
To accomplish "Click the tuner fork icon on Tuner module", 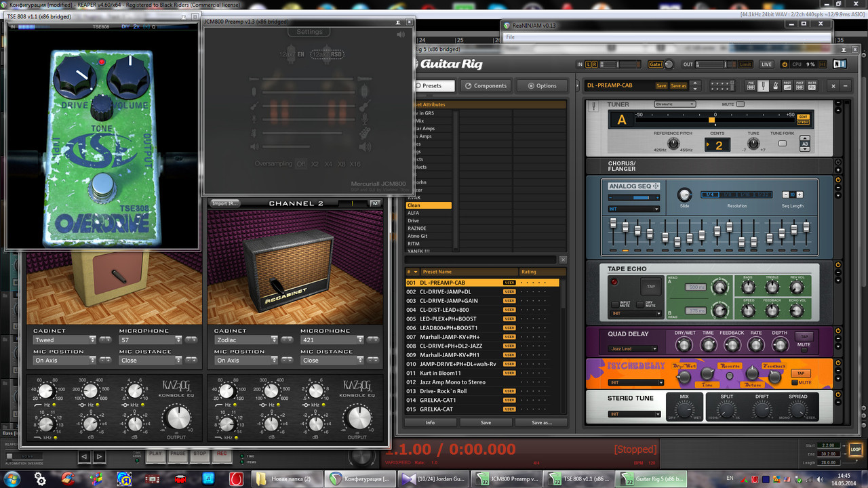I will point(595,105).
